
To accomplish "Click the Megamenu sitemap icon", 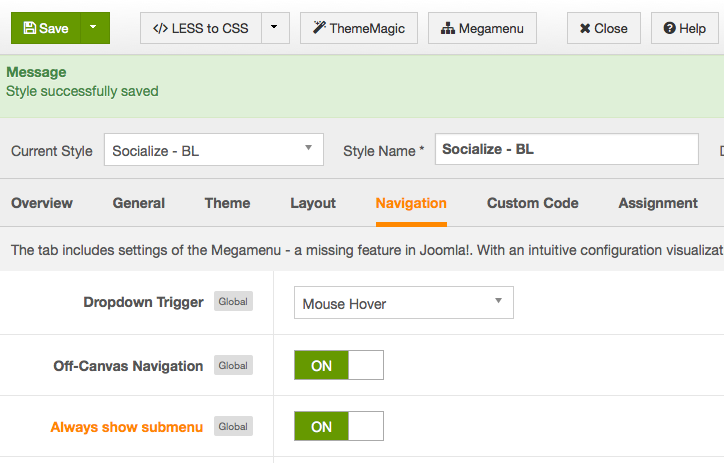I will tap(447, 29).
